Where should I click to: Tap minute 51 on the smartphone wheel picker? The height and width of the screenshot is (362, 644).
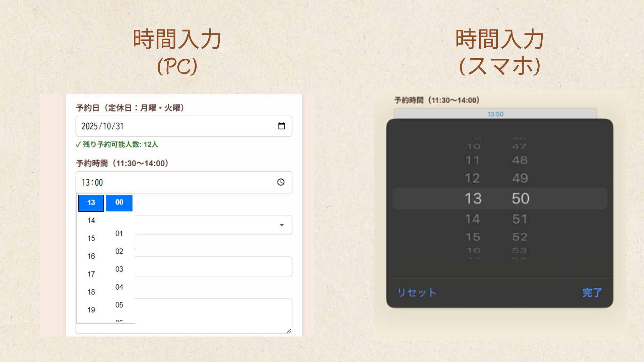pos(520,219)
